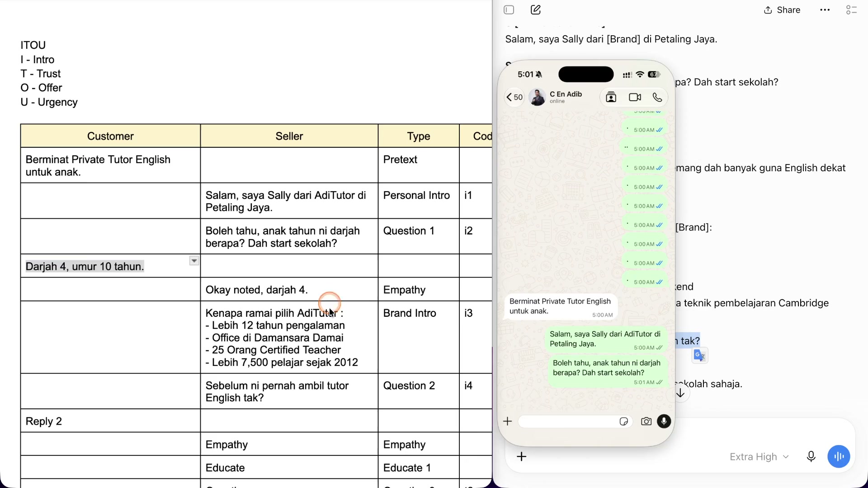Image resolution: width=868 pixels, height=488 pixels.
Task: Start a new chat with compose icon
Action: point(536,10)
